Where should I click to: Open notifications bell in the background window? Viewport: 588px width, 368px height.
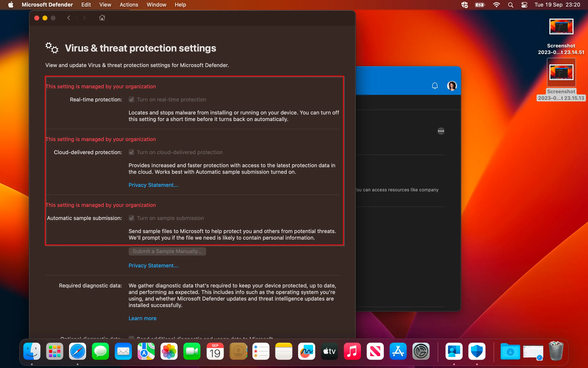coord(435,86)
